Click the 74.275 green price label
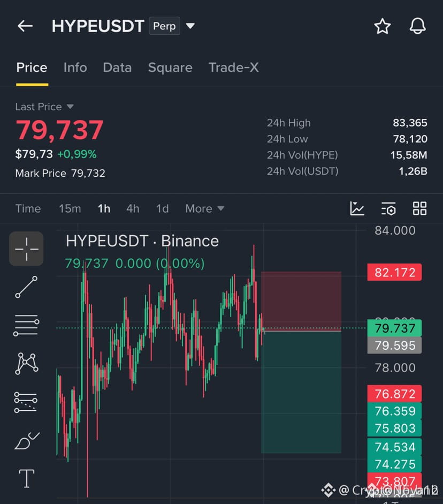The height and width of the screenshot is (504, 443). point(394,464)
